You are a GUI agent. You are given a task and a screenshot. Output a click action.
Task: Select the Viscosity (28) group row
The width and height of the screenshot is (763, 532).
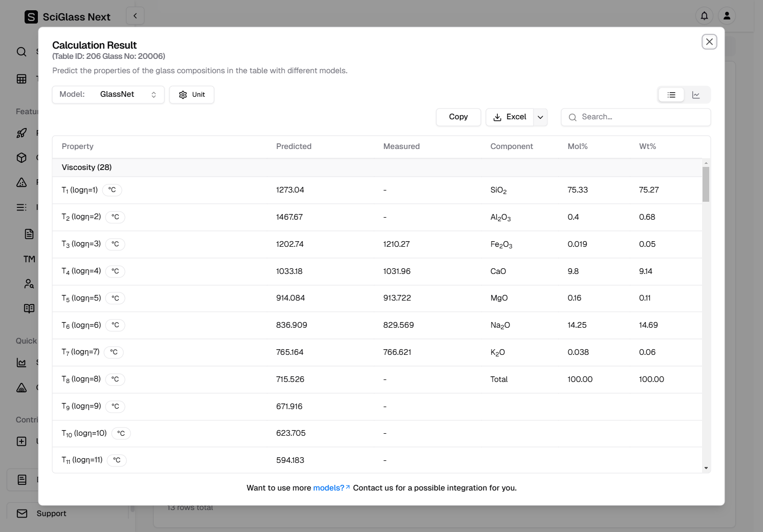point(87,167)
